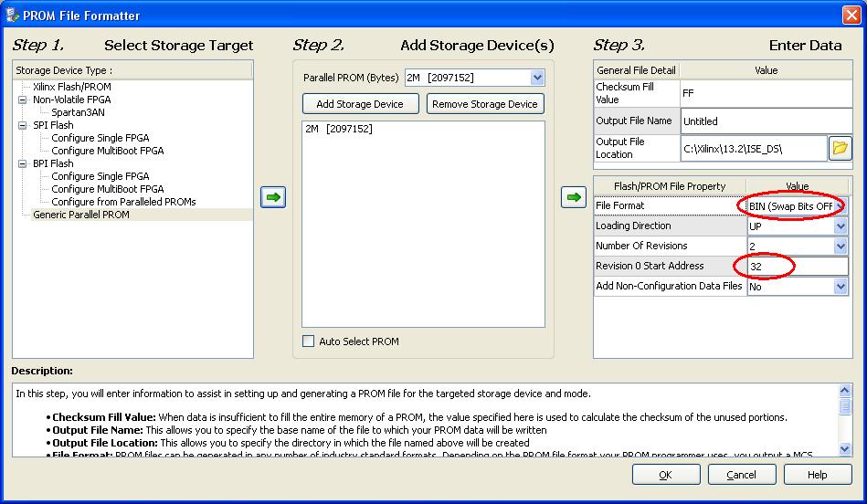Viewport: 867px width, 504px height.
Task: Click the Cancel button
Action: click(742, 475)
